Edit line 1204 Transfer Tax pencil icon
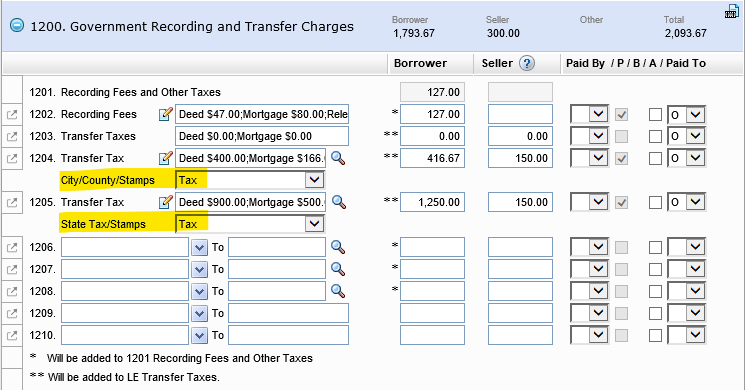745x390 pixels. [165, 158]
